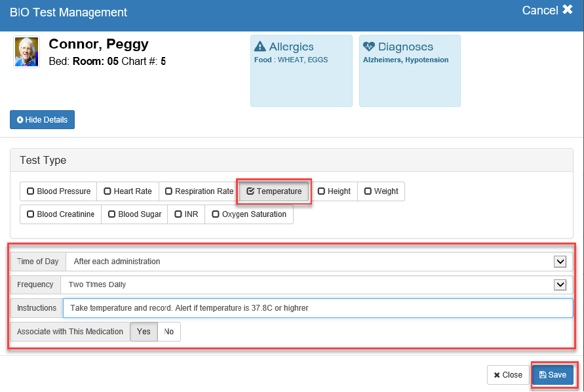Select No for Associate with This Medication
Screen dimensions: 584x392
(x=169, y=332)
